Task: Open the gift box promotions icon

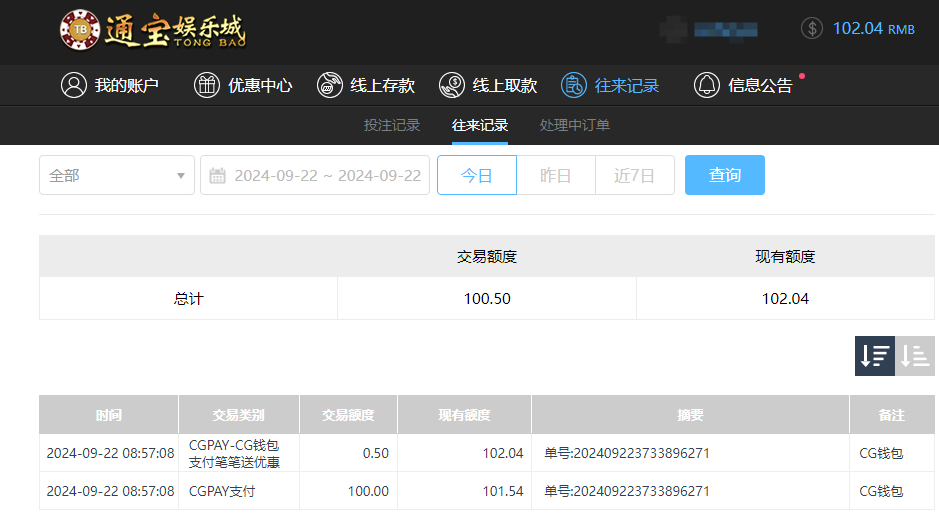Action: pyautogui.click(x=206, y=85)
